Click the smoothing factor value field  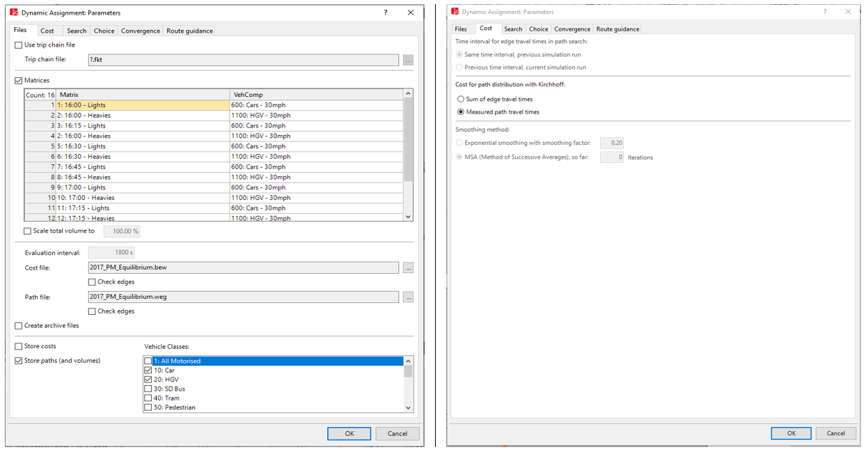612,143
